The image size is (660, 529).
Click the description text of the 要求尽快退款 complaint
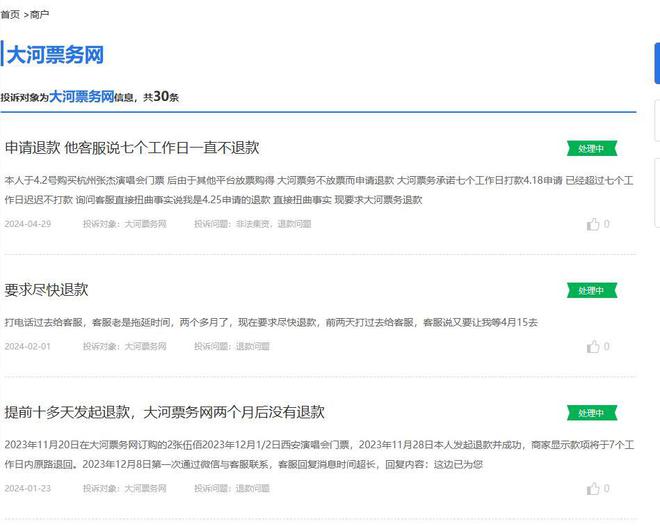click(x=270, y=323)
